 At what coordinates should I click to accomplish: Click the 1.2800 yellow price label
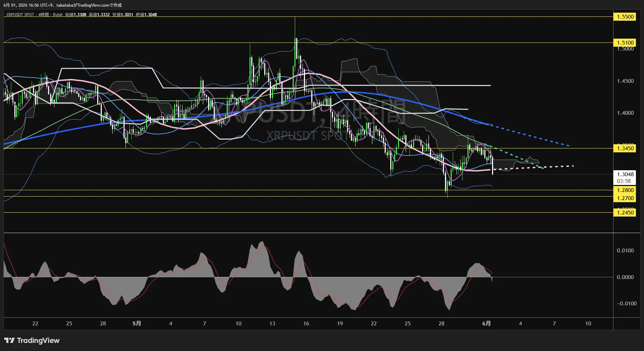(x=624, y=190)
